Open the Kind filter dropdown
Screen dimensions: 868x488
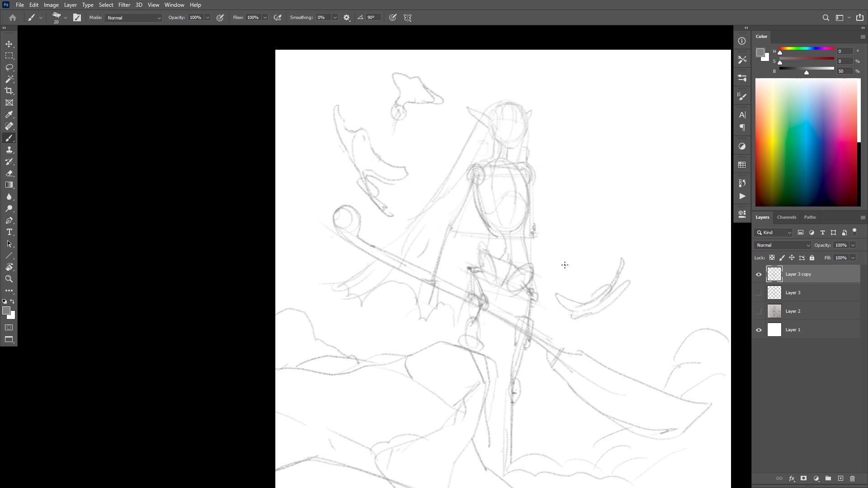pyautogui.click(x=774, y=232)
